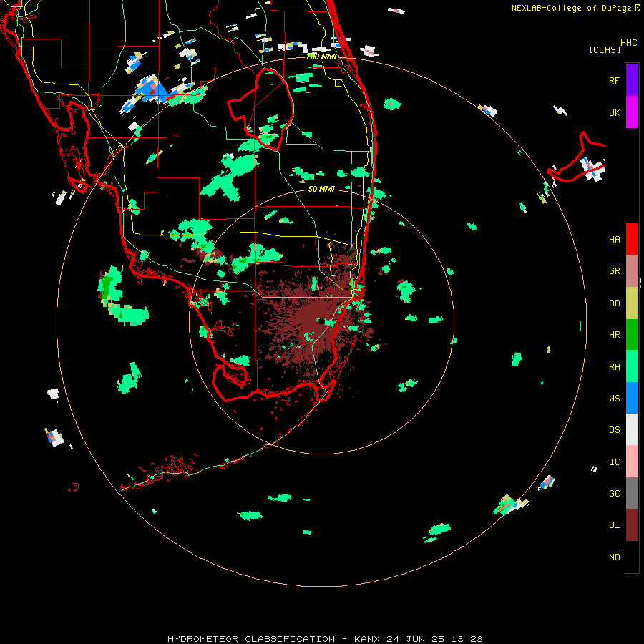Click the HR dark green legend swatch
Screen dimensions: 644x644
632,334
